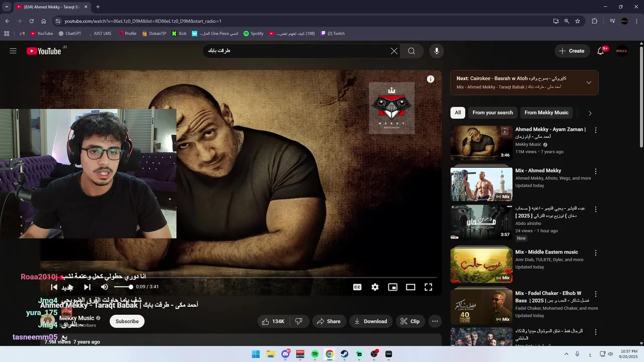Select From your search chip
The height and width of the screenshot is (362, 644).
(493, 113)
